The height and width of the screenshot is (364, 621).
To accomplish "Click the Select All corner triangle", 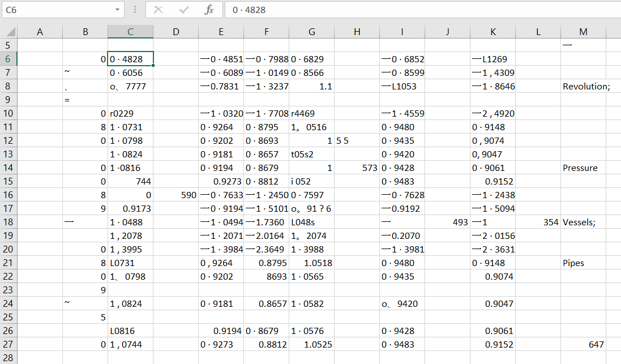I will [8, 32].
